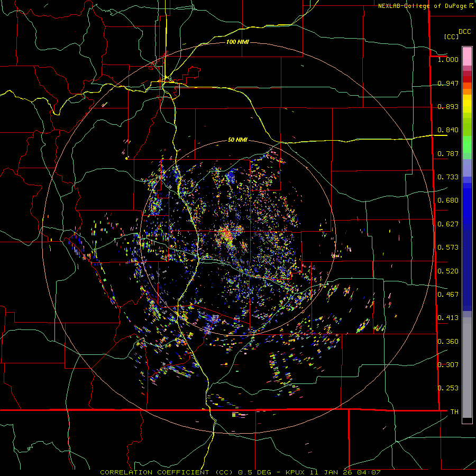Click the 0.947 scale value
Image resolution: width=476 pixels, height=476 pixels.
click(x=448, y=83)
